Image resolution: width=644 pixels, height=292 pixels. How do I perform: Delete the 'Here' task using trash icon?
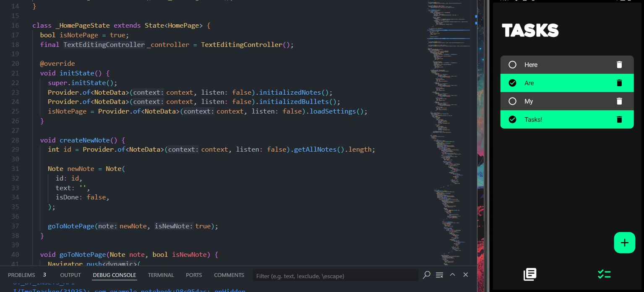(619, 65)
